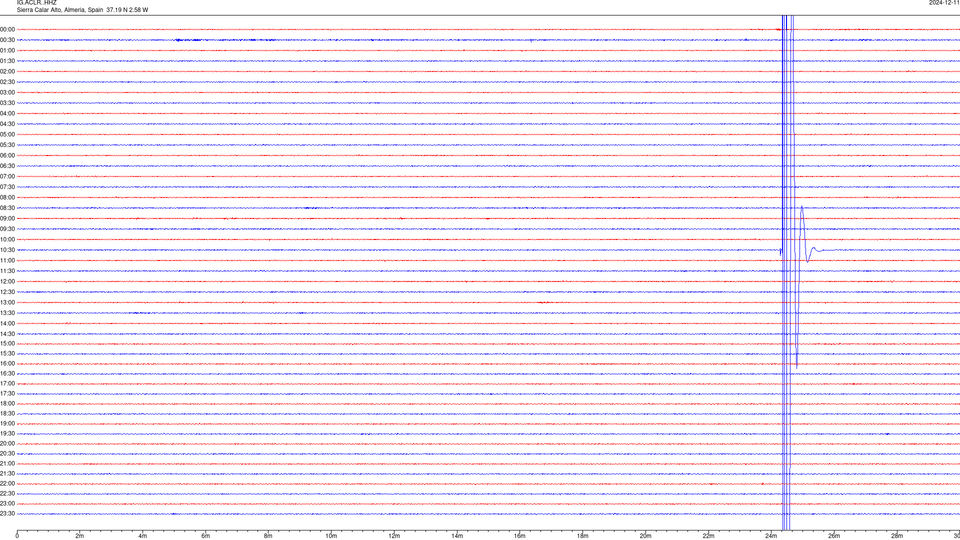Screen dimensions: 960x540
Task: Choose the 22:30 row label
Action: click(x=7, y=493)
